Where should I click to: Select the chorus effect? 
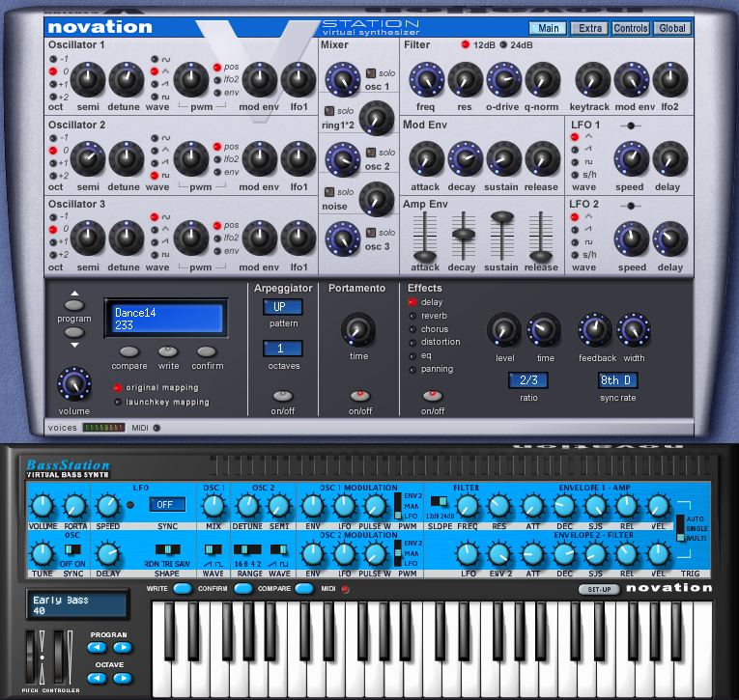point(412,329)
